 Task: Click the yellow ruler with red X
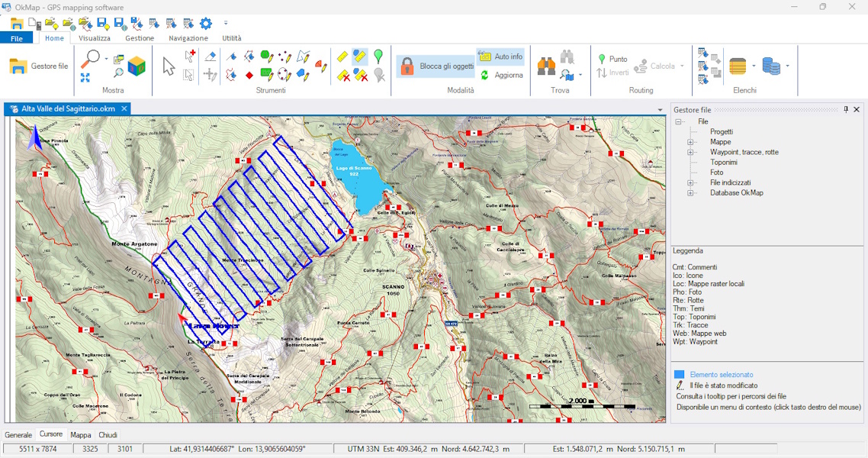(x=343, y=75)
